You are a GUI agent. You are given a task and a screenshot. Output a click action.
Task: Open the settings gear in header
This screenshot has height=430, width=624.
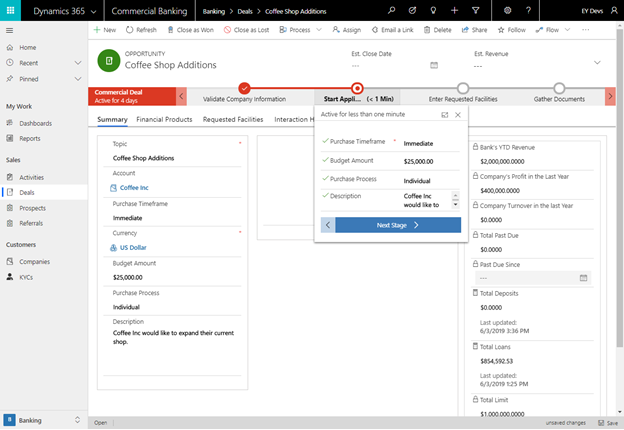pos(507,11)
